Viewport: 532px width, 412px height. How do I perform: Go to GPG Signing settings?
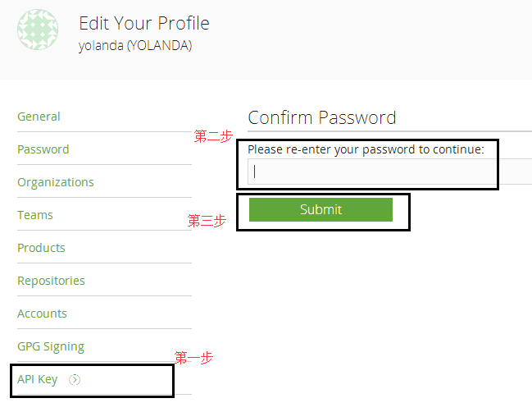pos(51,346)
